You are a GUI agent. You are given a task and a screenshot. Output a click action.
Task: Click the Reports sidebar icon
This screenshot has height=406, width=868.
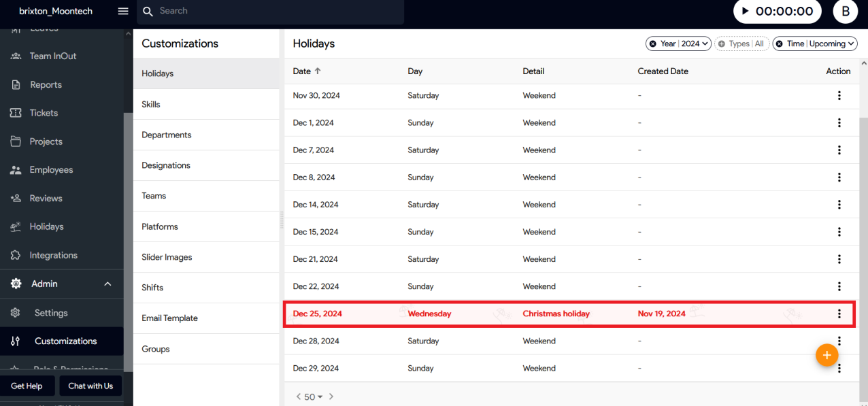coord(16,85)
